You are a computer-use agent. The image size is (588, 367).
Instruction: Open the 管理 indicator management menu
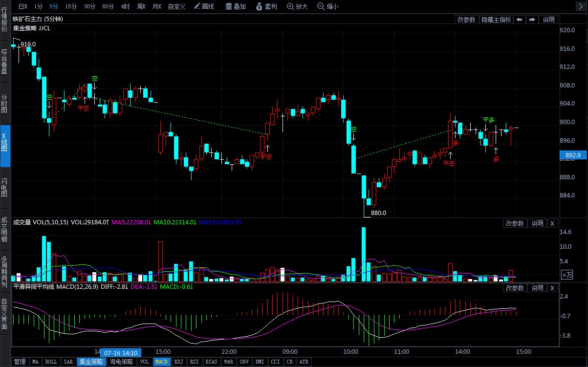[20, 362]
